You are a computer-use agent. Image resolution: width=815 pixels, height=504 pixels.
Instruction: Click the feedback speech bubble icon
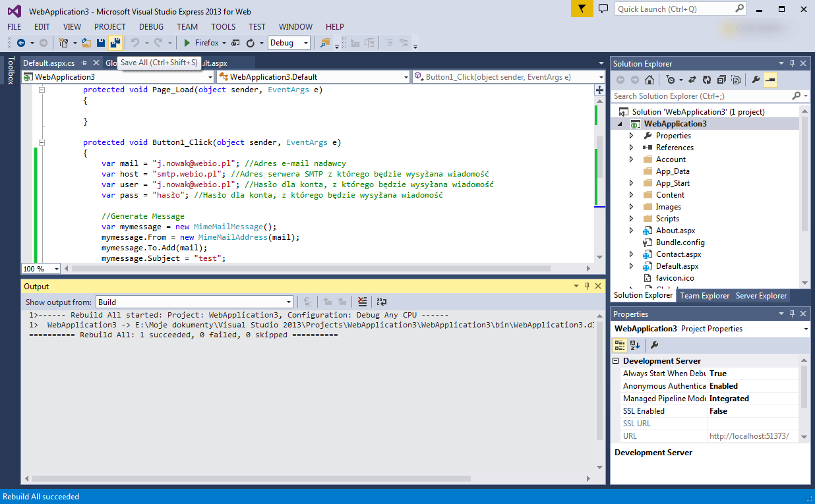click(603, 9)
